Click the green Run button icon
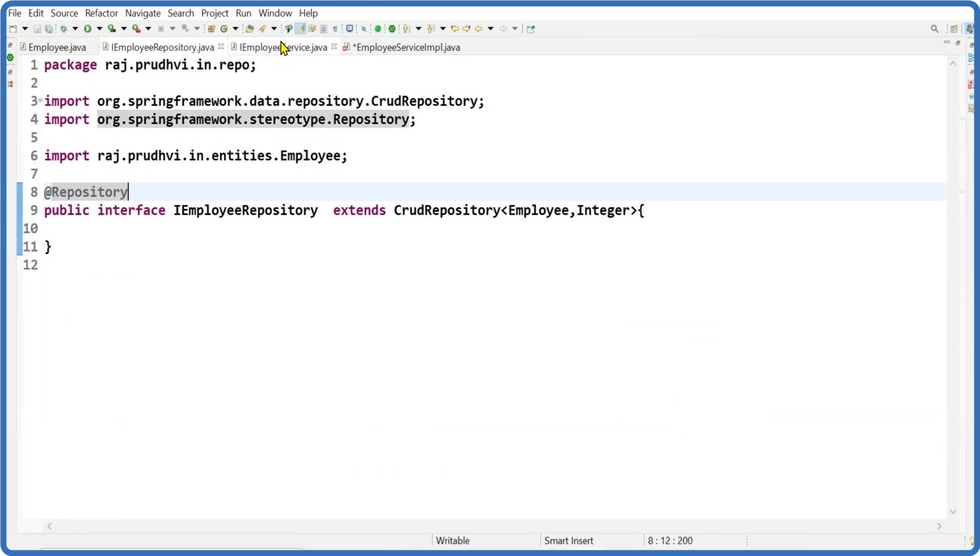The height and width of the screenshot is (556, 980). [x=88, y=29]
